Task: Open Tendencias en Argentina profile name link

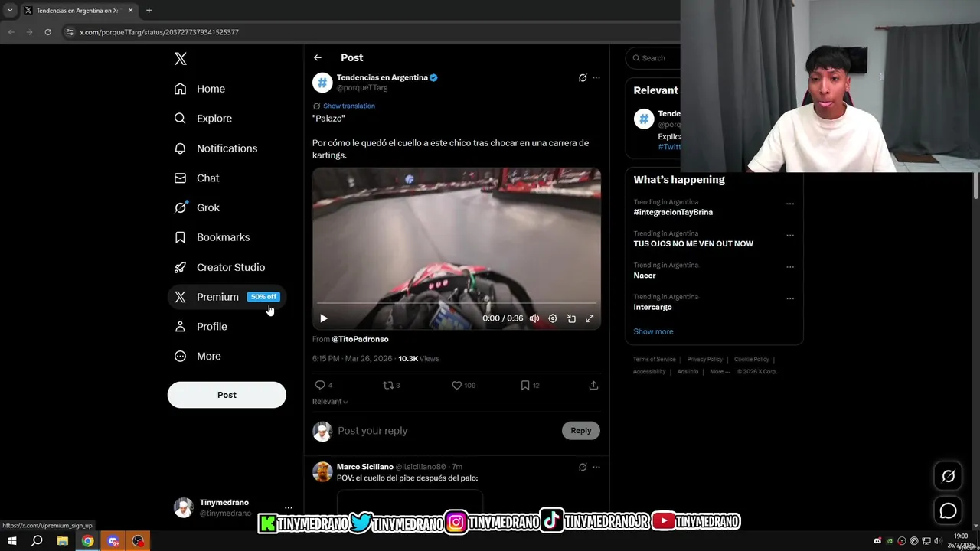Action: (x=382, y=77)
